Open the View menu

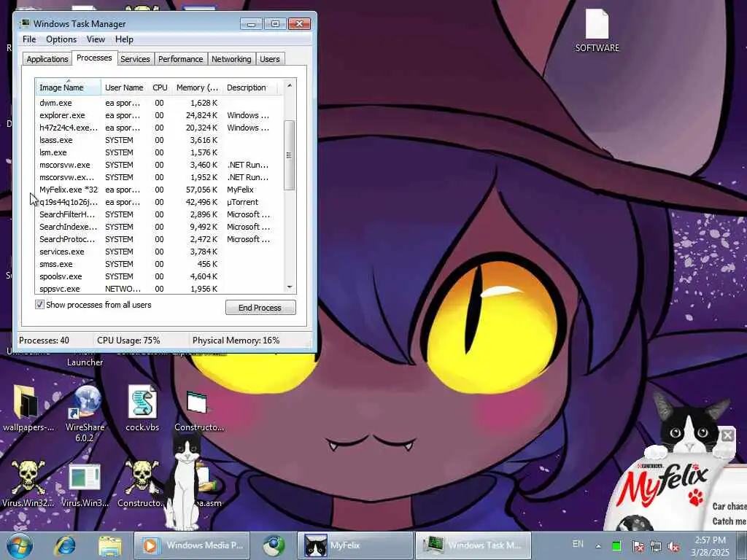(x=96, y=39)
